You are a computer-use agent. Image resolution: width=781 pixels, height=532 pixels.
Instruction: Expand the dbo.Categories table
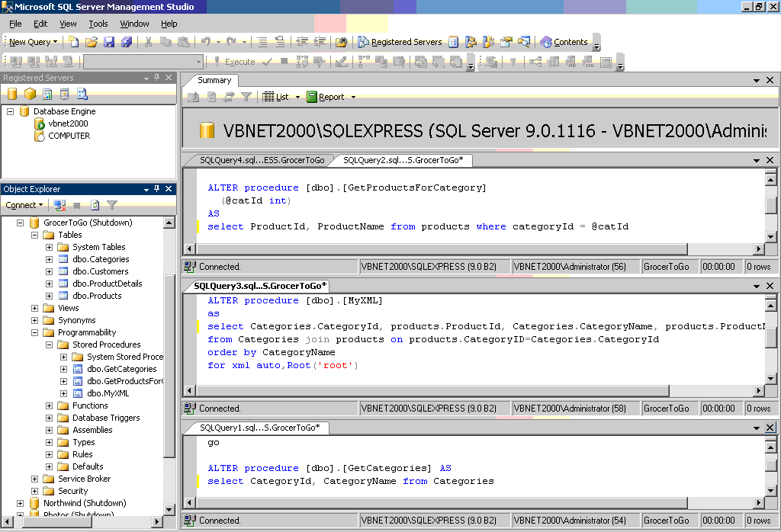point(49,259)
